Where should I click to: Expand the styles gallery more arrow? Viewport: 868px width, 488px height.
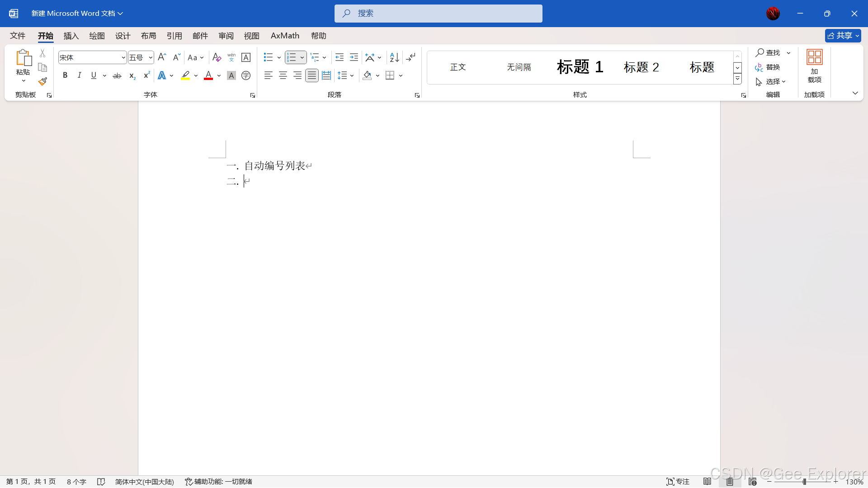(x=737, y=79)
